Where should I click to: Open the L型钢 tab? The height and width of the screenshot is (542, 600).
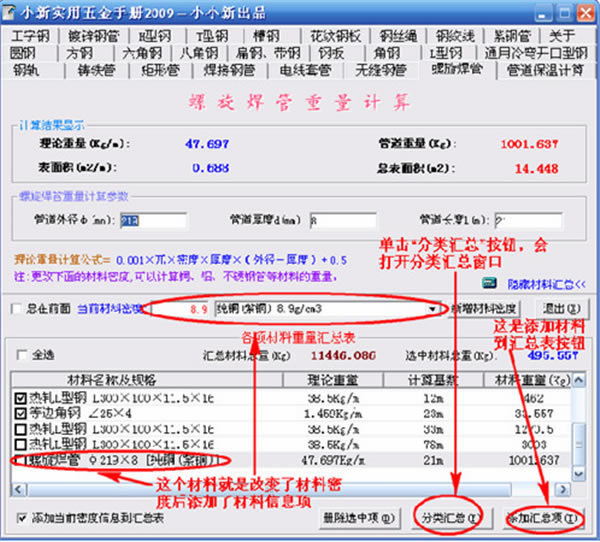pyautogui.click(x=446, y=53)
